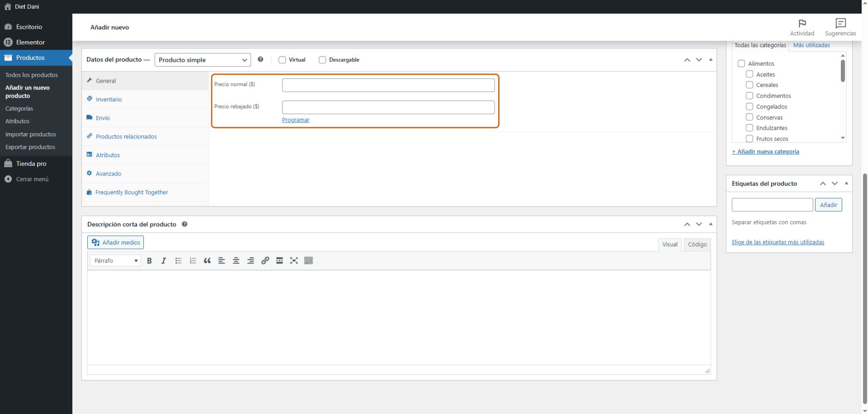Open the Párrafo format dropdown
The width and height of the screenshot is (868, 414).
[115, 261]
